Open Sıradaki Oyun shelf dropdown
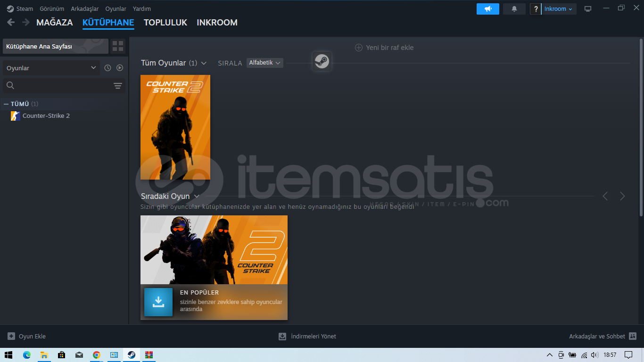The height and width of the screenshot is (362, 644). pyautogui.click(x=197, y=196)
